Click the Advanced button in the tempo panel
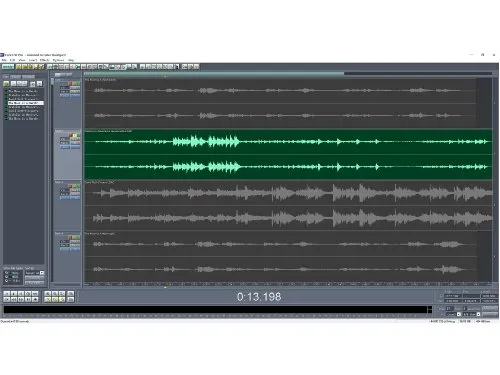Viewport: 500px width, 375px height. (x=489, y=308)
